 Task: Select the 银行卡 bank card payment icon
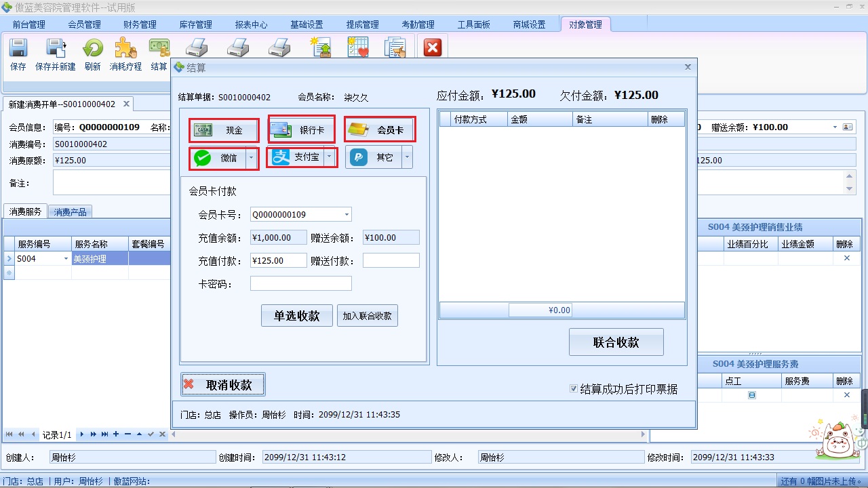click(300, 129)
